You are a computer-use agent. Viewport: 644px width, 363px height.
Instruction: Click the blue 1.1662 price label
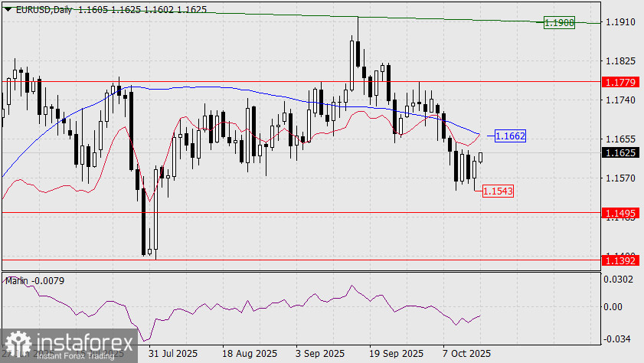510,136
